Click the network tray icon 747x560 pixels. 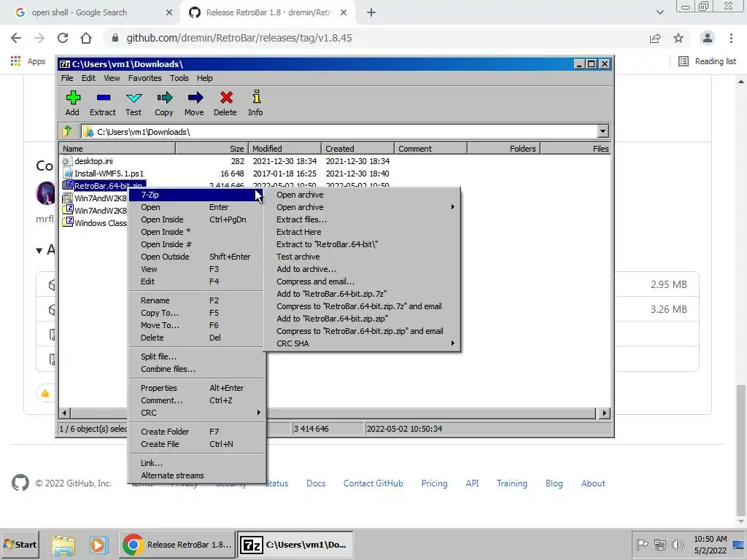[x=659, y=544]
